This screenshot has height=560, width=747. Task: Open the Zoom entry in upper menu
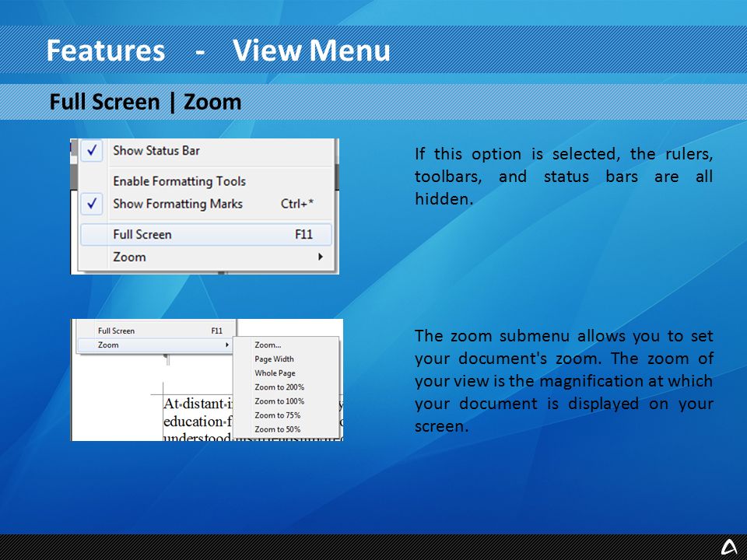pyautogui.click(x=205, y=257)
